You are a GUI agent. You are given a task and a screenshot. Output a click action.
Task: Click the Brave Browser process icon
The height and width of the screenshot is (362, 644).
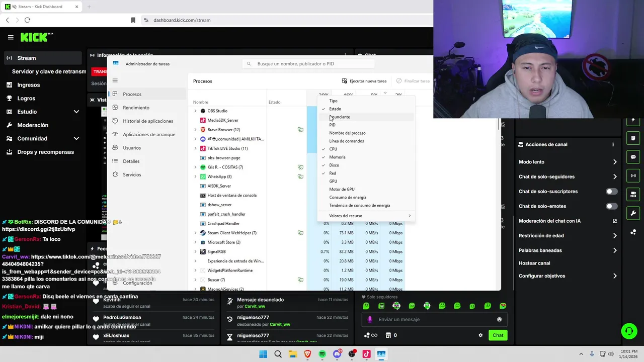[203, 130]
